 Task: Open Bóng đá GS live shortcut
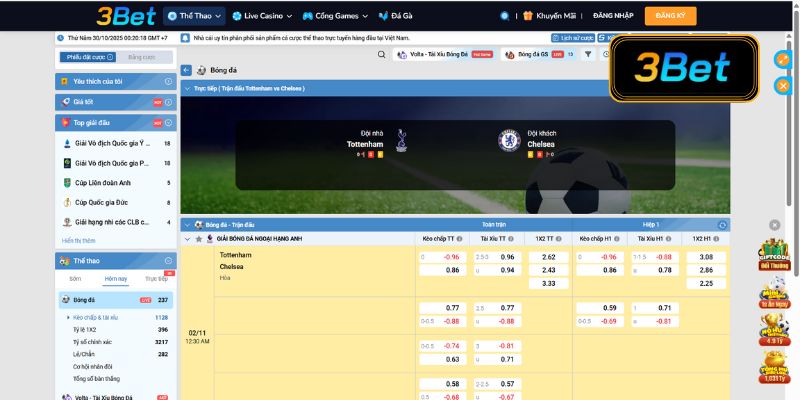click(539, 55)
